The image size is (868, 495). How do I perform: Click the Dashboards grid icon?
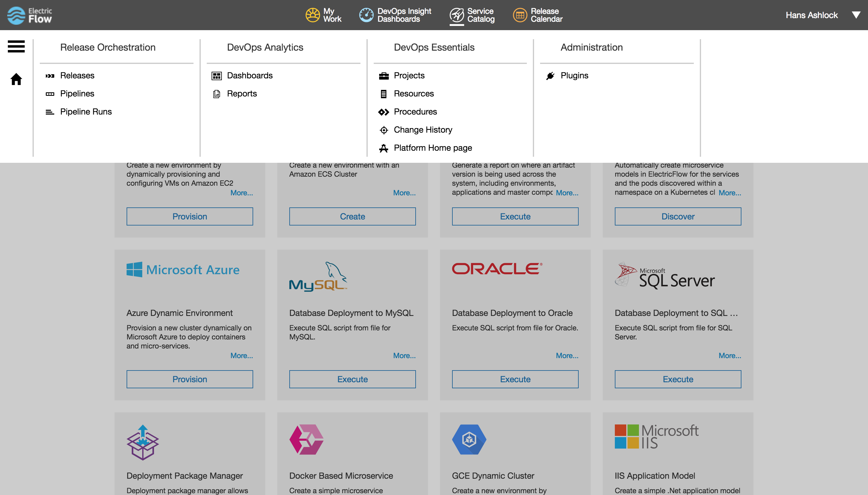216,76
